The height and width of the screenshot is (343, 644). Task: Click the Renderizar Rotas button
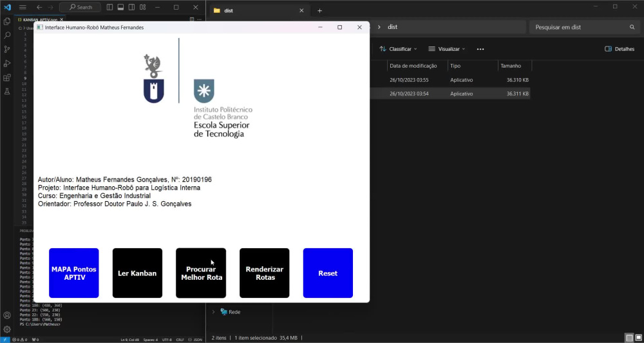point(265,273)
